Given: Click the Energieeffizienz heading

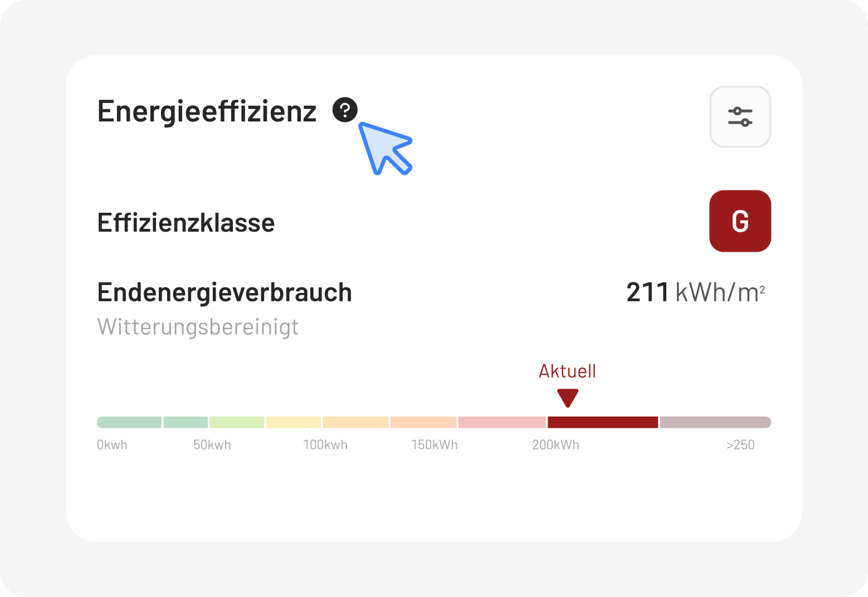Looking at the screenshot, I should click(207, 111).
